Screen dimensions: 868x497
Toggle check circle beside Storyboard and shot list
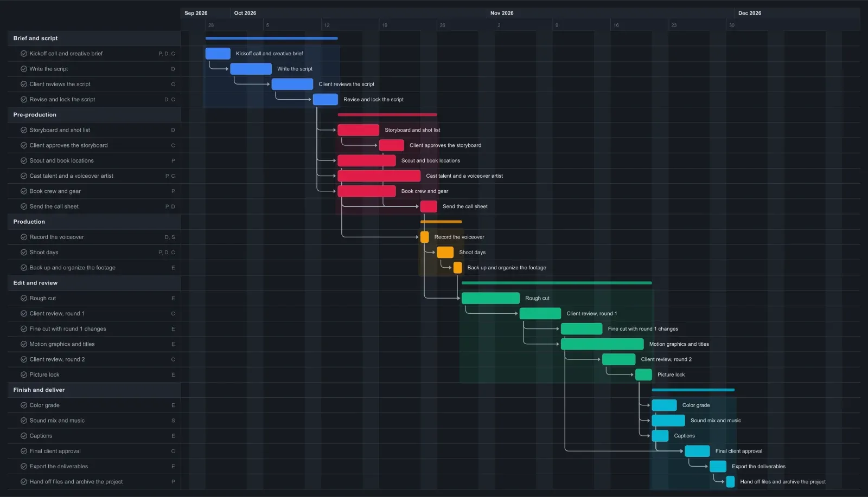pyautogui.click(x=24, y=130)
